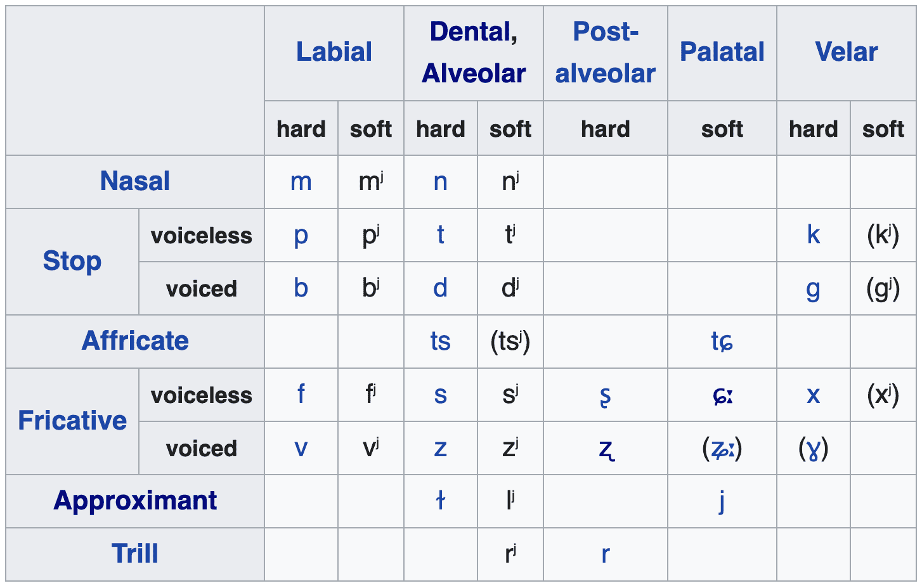The width and height of the screenshot is (922, 588).
Task: Open the affricate ts link
Action: (440, 342)
